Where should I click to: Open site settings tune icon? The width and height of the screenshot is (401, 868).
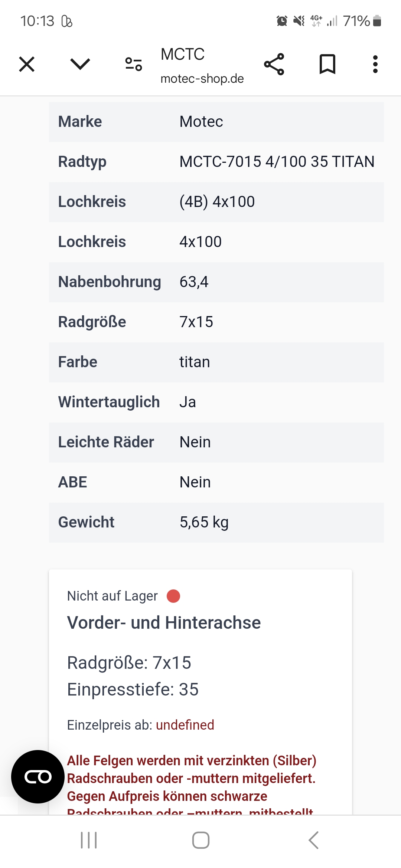coord(134,64)
